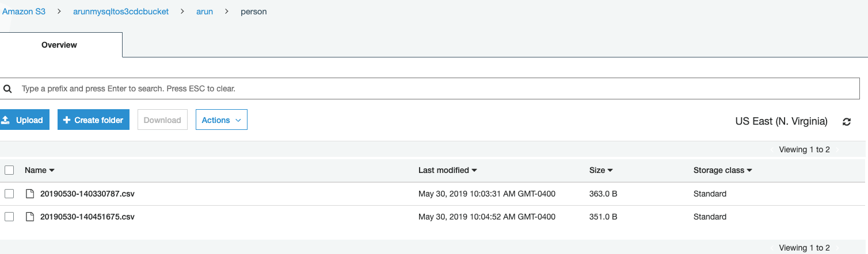The height and width of the screenshot is (254, 868).
Task: Click the Create folder button
Action: tap(93, 120)
